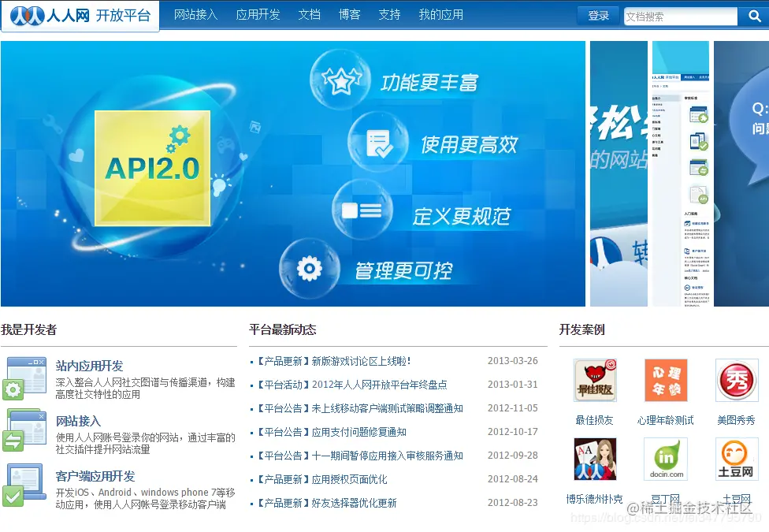769x532 pixels.
Task: Click the gear bubble icon beside 管理更可控
Action: [x=309, y=269]
